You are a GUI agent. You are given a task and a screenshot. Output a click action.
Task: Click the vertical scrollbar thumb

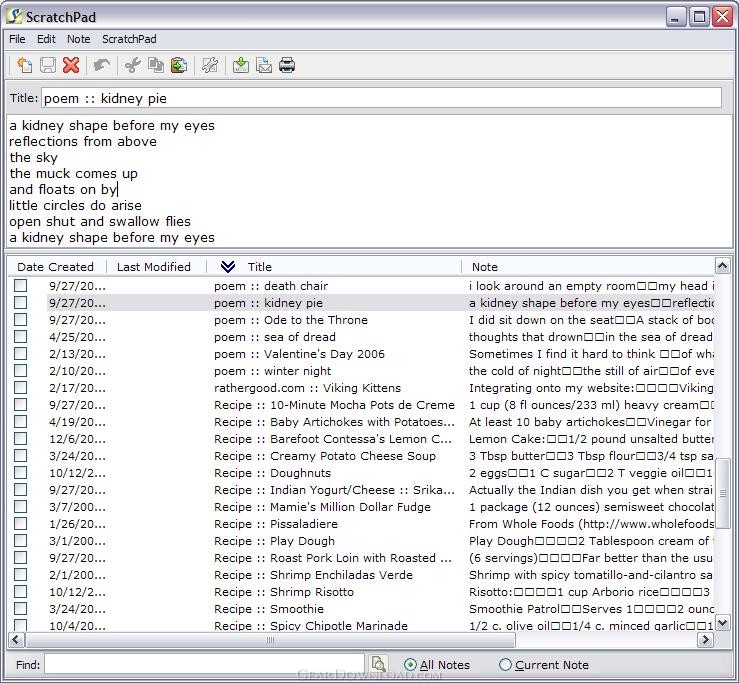pyautogui.click(x=723, y=493)
